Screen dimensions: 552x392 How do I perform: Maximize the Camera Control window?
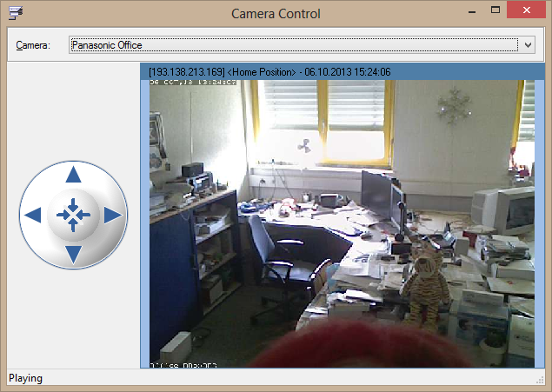point(495,10)
